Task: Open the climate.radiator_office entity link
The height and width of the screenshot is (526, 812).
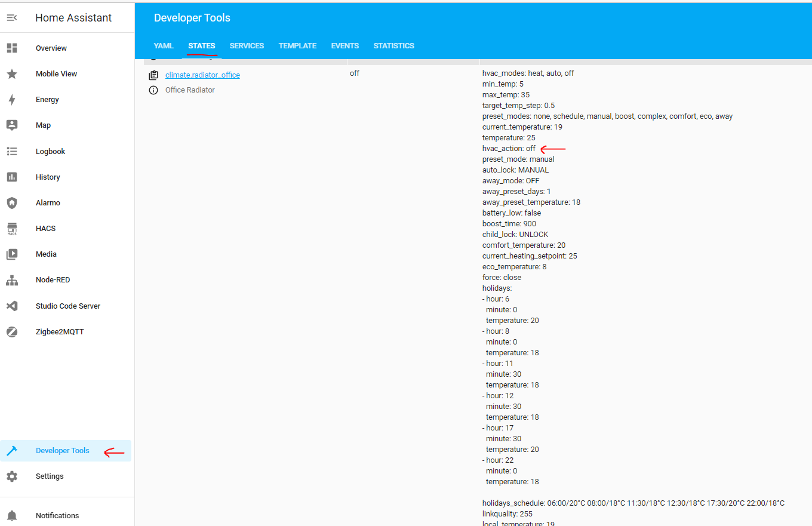Action: click(x=202, y=75)
